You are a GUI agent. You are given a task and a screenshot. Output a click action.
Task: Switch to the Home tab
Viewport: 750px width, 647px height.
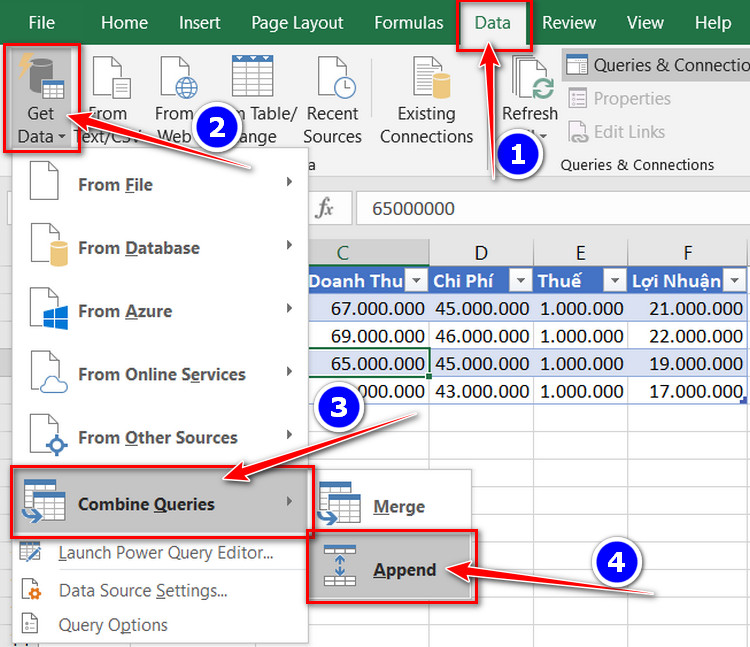(x=124, y=22)
